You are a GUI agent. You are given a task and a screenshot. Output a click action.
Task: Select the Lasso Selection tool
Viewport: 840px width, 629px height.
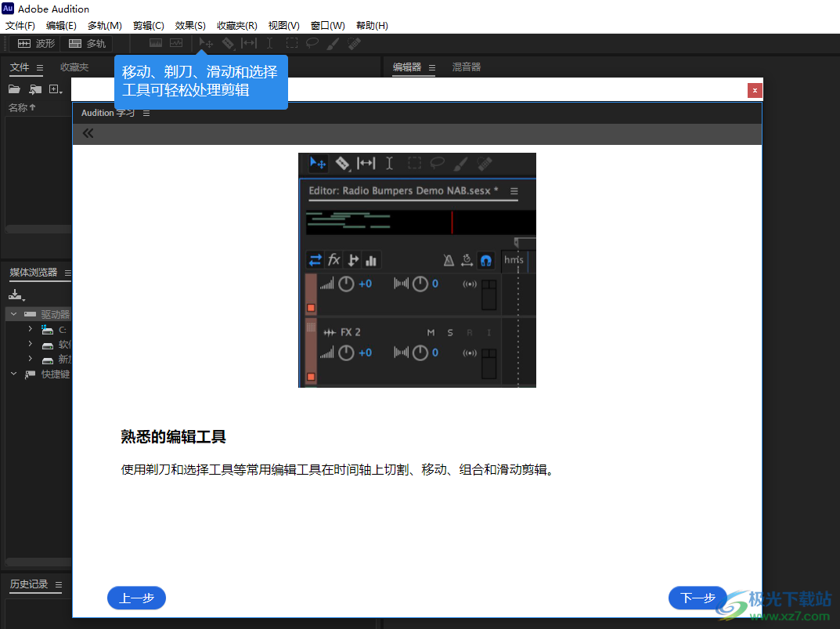tap(312, 43)
